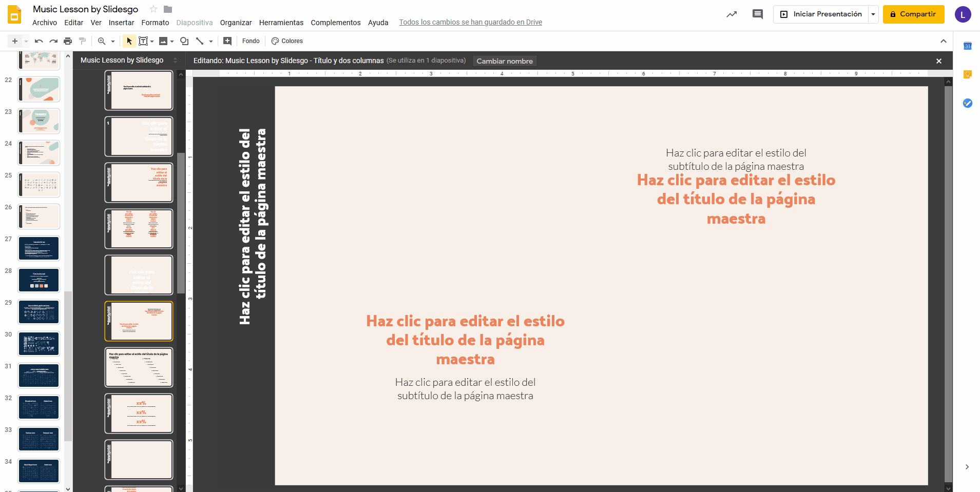Click the zoom magnifier icon
The width and height of the screenshot is (980, 492).
102,41
